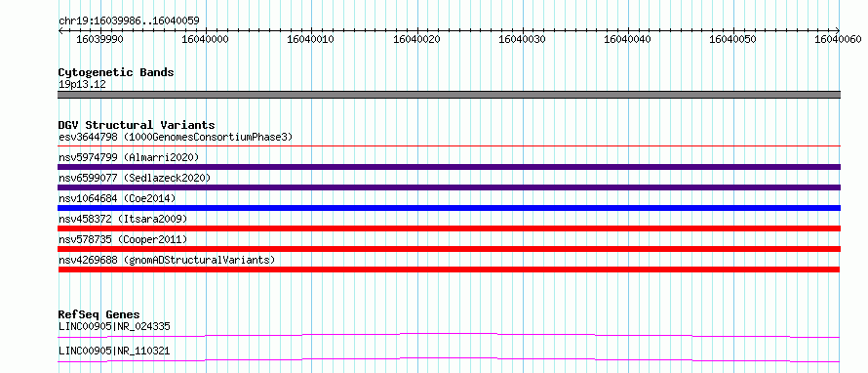Select the DGV Structural Variants track title

137,125
